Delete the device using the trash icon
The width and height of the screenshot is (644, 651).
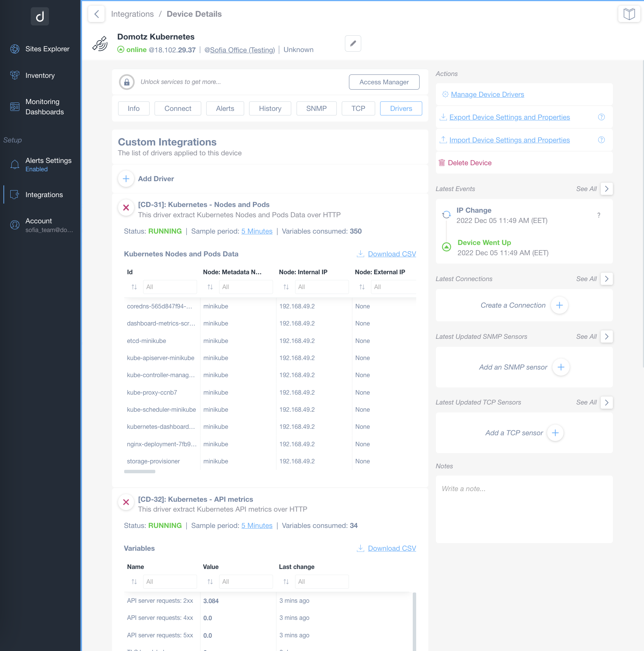pyautogui.click(x=442, y=163)
